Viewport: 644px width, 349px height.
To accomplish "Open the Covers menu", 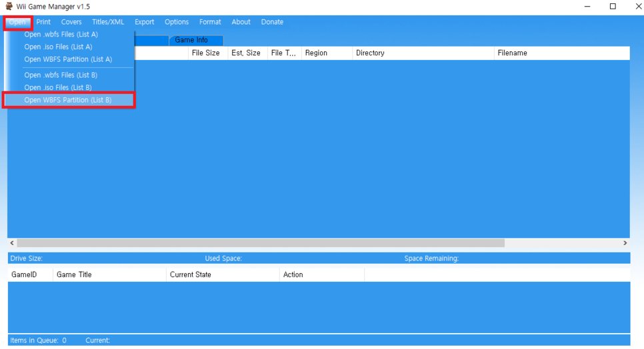I will pos(71,22).
